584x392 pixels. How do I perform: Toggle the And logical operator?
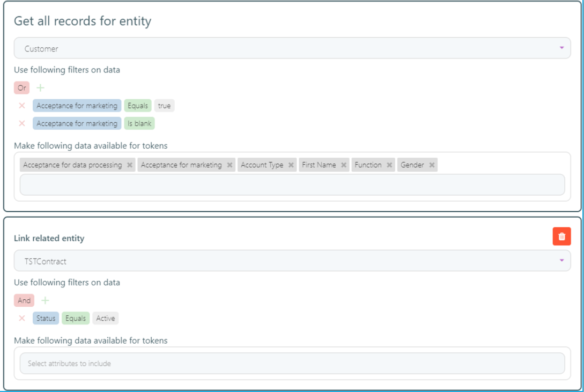pos(24,301)
